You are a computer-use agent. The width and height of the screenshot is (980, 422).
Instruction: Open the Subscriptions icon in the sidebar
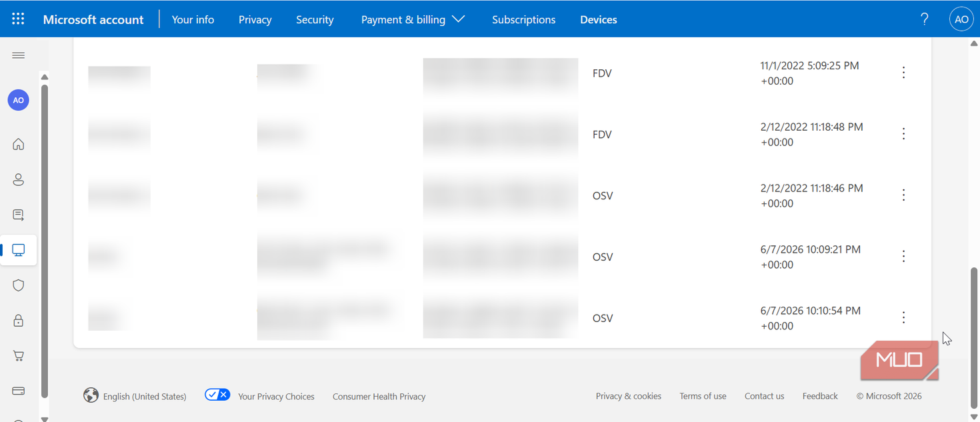click(x=19, y=215)
